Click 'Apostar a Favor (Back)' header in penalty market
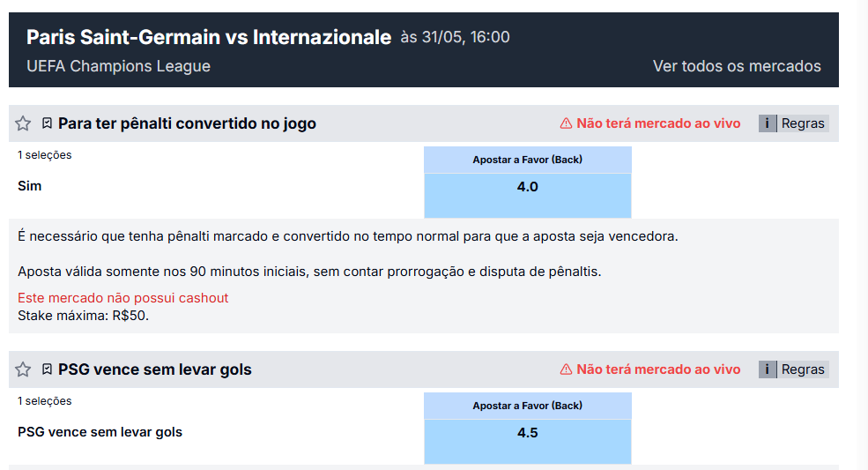This screenshot has height=470, width=868. pyautogui.click(x=527, y=160)
